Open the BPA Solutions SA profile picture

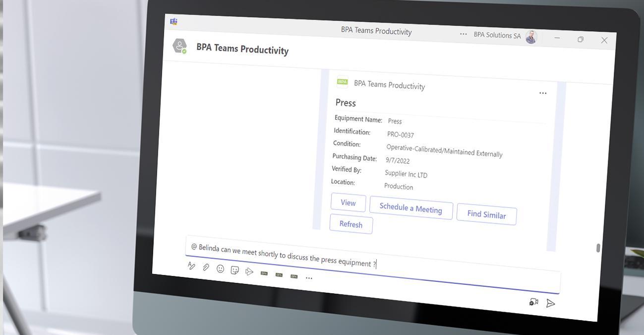pyautogui.click(x=531, y=37)
